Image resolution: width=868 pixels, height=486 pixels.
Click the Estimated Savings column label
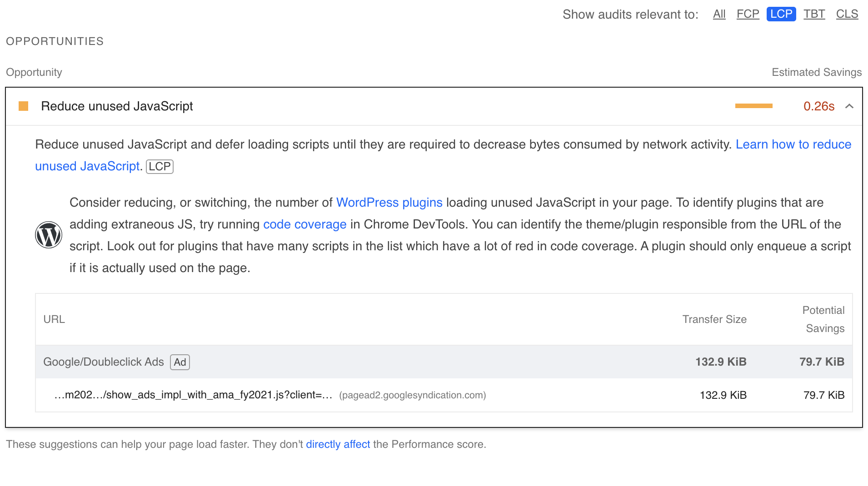coord(816,72)
